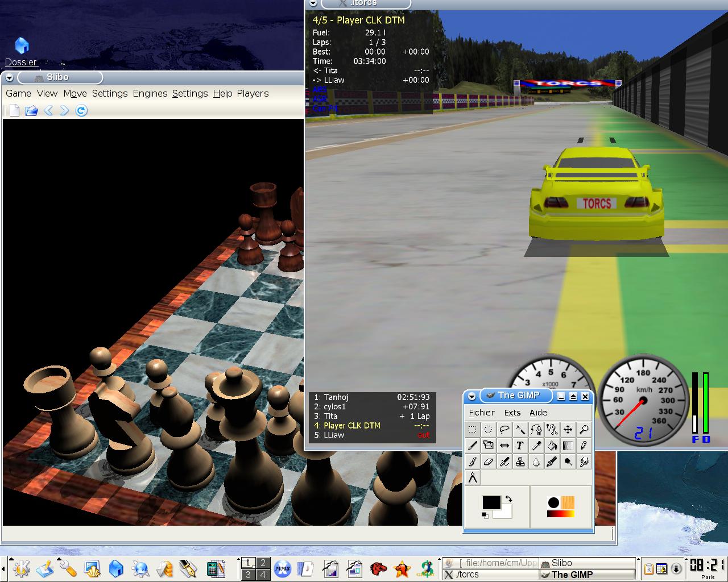The image size is (728, 582).
Task: Select the Airbrush tool in GIMP
Action: tap(504, 462)
